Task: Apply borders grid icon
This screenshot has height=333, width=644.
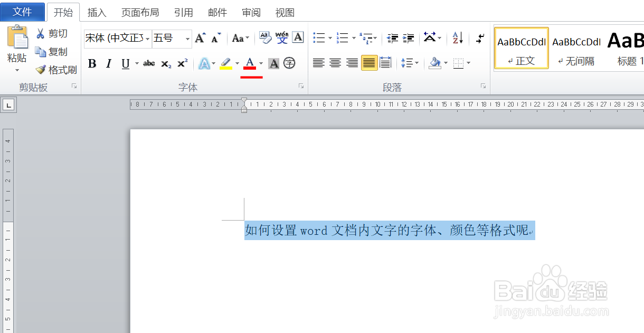Action: click(x=458, y=63)
